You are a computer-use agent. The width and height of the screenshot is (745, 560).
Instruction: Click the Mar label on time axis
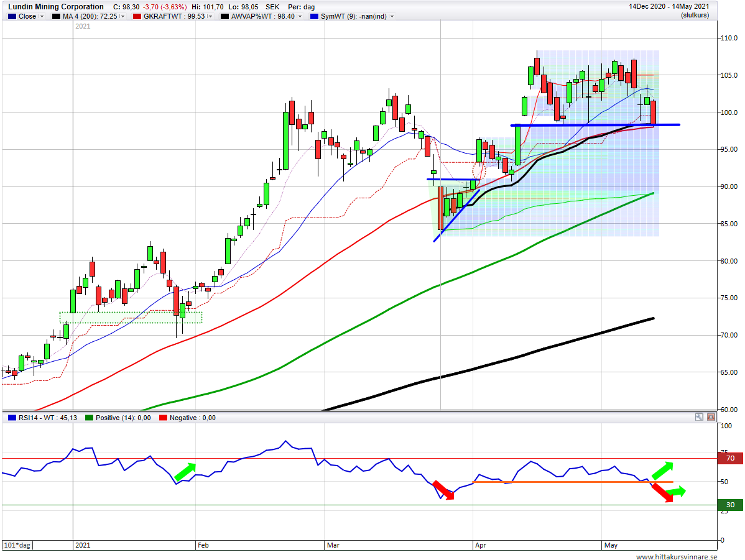point(333,545)
